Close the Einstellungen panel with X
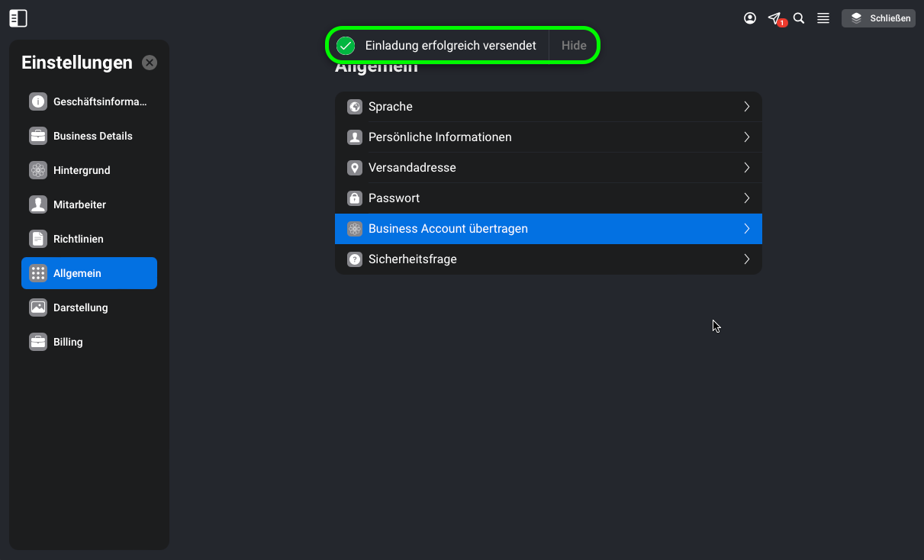 pos(150,63)
